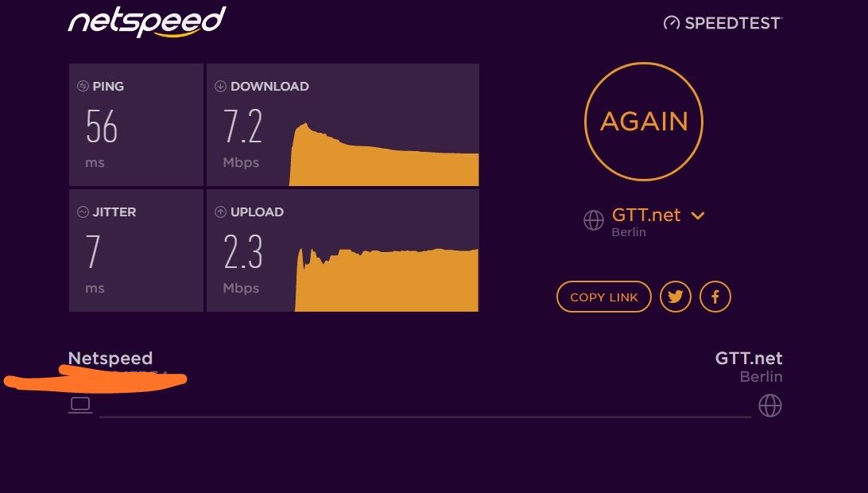Share result via Facebook icon
This screenshot has height=493, width=868.
[x=715, y=297]
